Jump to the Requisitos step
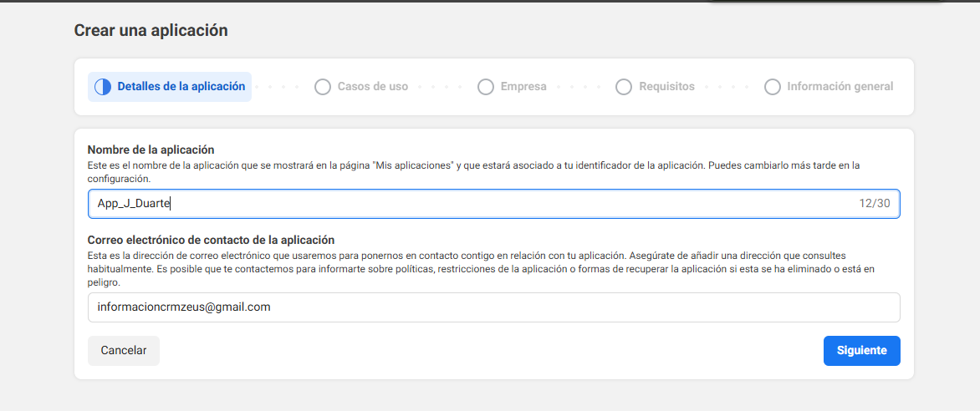 coord(666,87)
